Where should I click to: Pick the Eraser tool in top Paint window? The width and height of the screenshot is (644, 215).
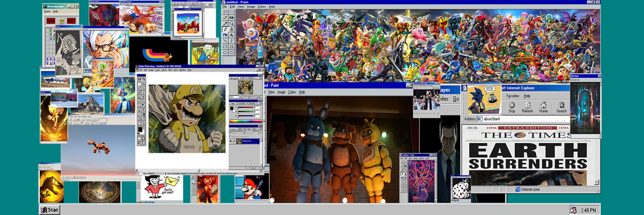click(225, 17)
